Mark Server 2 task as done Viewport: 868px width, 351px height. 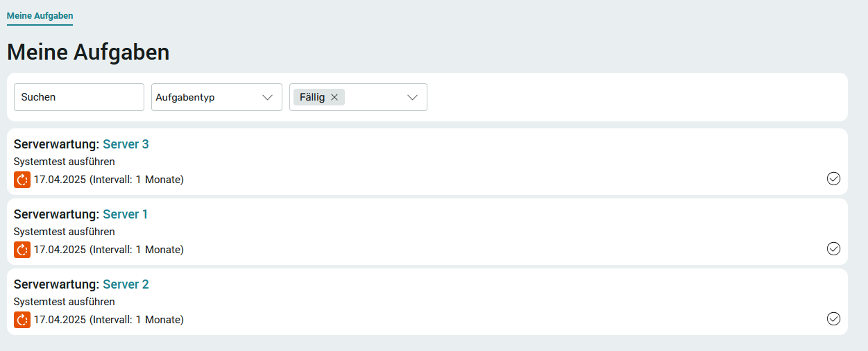[833, 319]
